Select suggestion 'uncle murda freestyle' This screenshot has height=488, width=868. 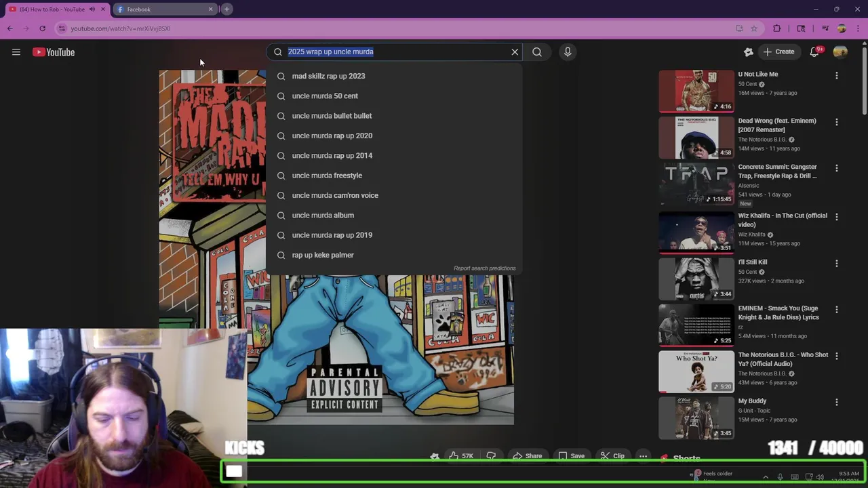click(395, 176)
